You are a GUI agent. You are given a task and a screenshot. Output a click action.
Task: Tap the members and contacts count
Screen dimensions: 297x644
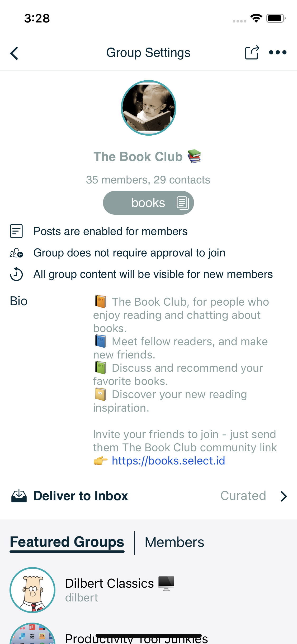[148, 180]
